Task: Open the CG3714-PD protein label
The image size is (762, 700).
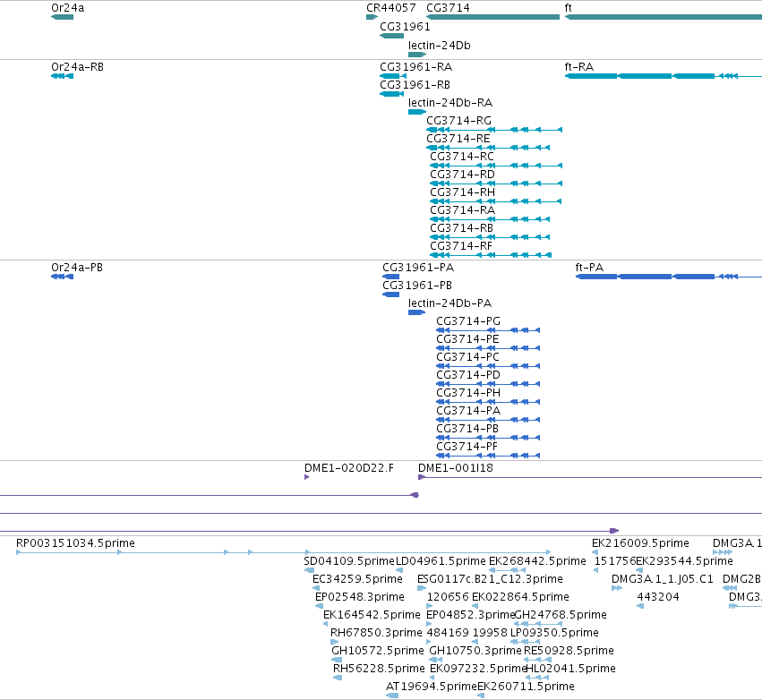Action: pos(468,375)
